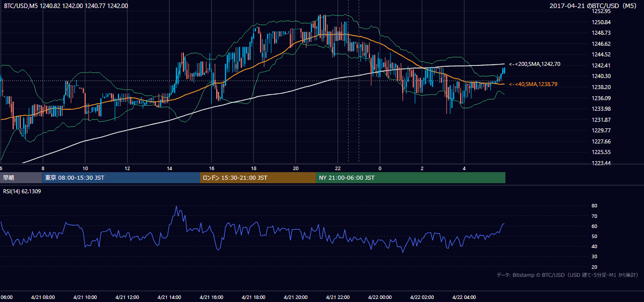Image resolution: width=644 pixels, height=302 pixels.
Task: Select the ロンドン 15:30-21:00 JST session bar
Action: coord(258,178)
